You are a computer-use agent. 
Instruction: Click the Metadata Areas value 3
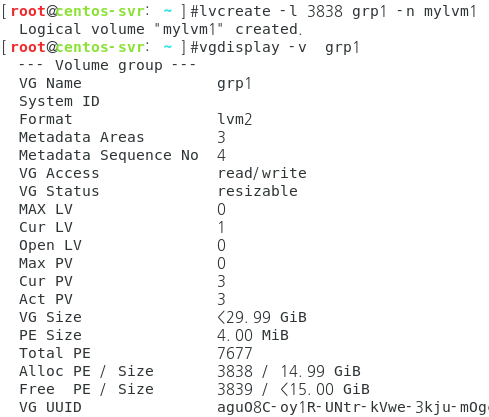(221, 137)
